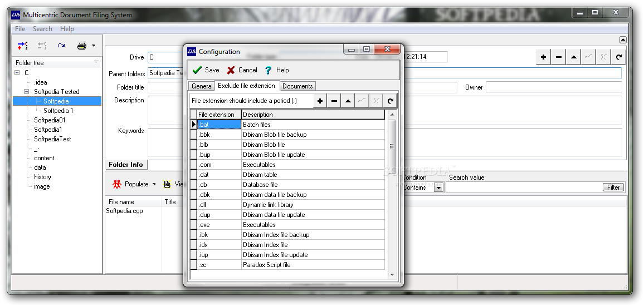Select the .dll extension cell

tap(219, 205)
